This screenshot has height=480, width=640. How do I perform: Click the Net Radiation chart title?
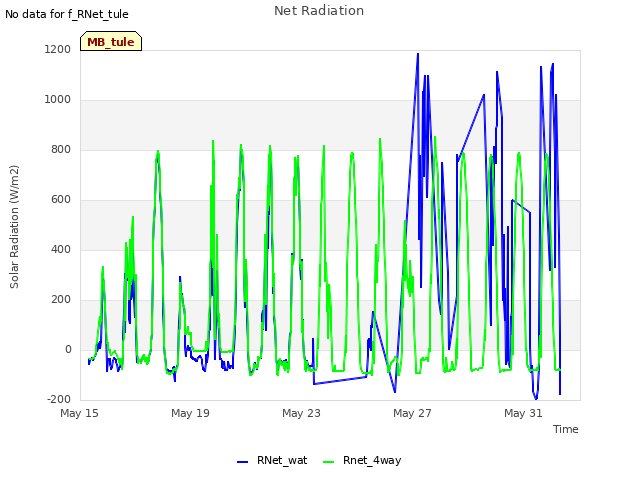coord(319,11)
